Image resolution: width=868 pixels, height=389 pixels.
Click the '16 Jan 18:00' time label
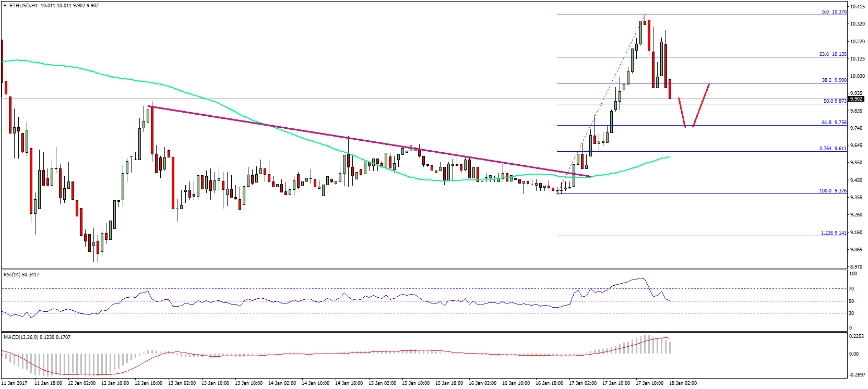(x=550, y=383)
